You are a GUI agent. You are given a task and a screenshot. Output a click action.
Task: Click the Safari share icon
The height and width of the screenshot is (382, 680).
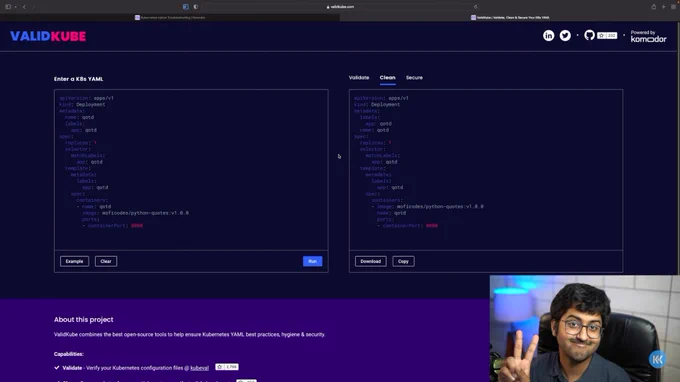(654, 7)
